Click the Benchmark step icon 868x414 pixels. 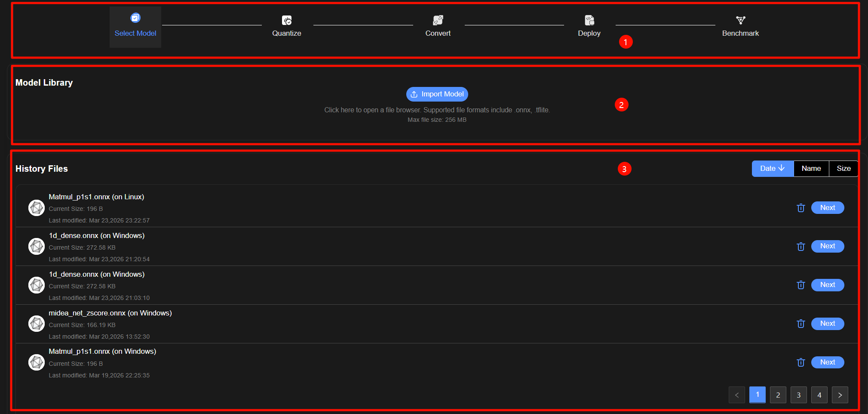(740, 20)
